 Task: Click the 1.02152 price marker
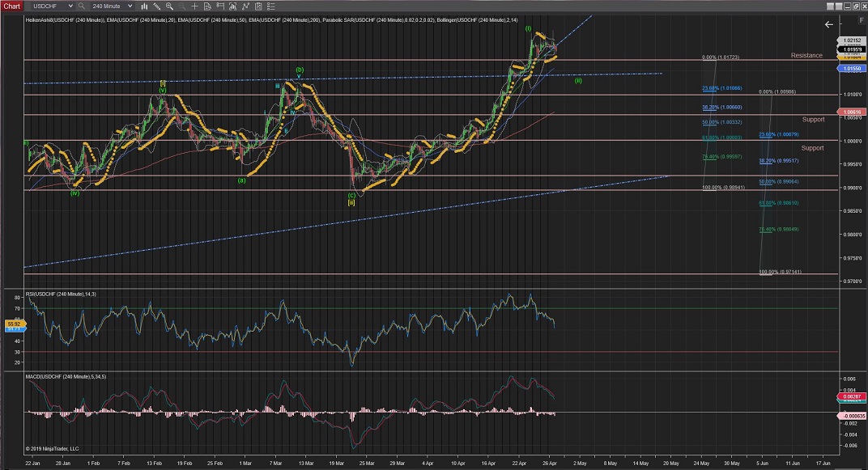point(852,41)
